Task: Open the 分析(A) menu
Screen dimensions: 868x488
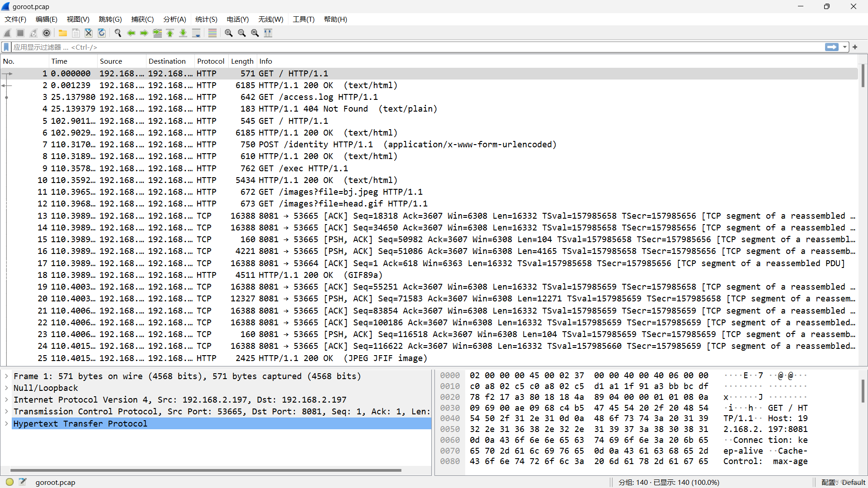Action: (x=175, y=19)
